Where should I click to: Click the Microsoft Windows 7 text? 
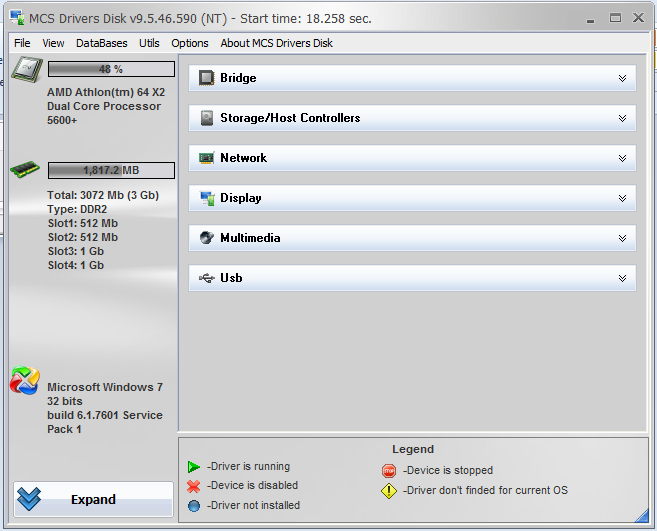[x=105, y=387]
